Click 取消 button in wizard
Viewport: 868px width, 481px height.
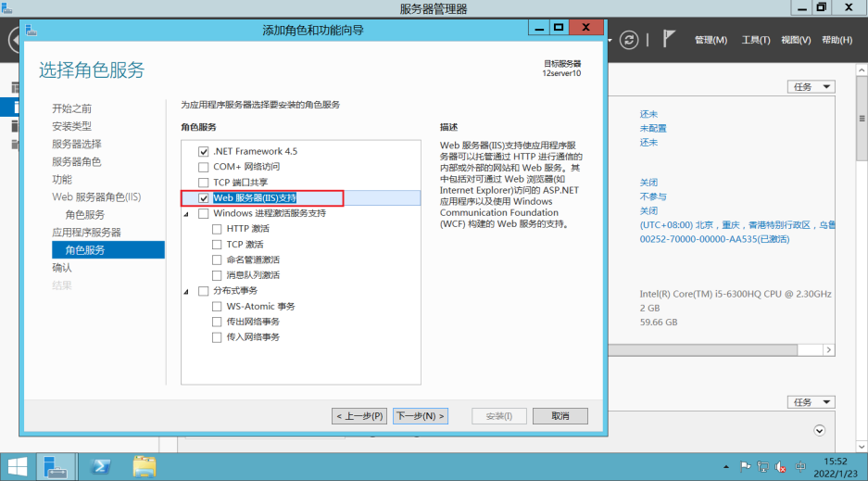coord(560,416)
